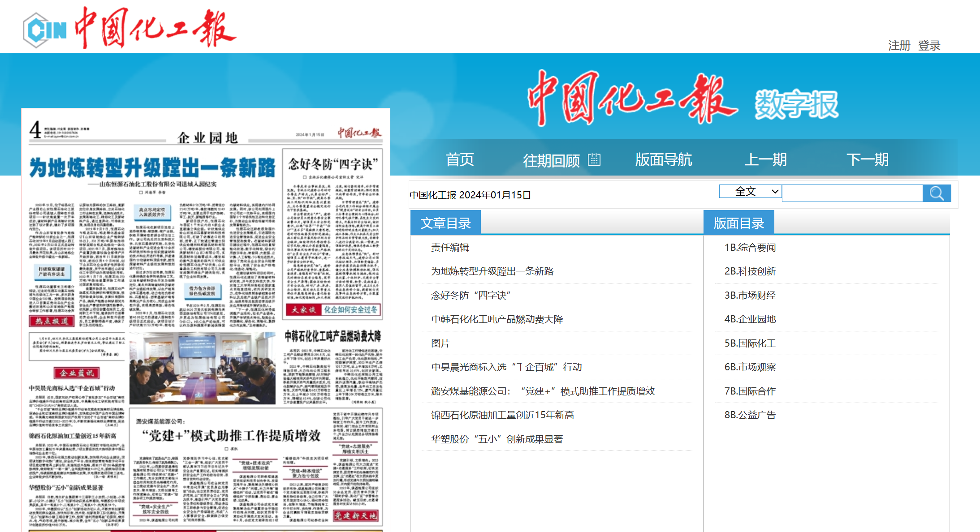
Task: Click the magnifier search button
Action: pyautogui.click(x=936, y=193)
